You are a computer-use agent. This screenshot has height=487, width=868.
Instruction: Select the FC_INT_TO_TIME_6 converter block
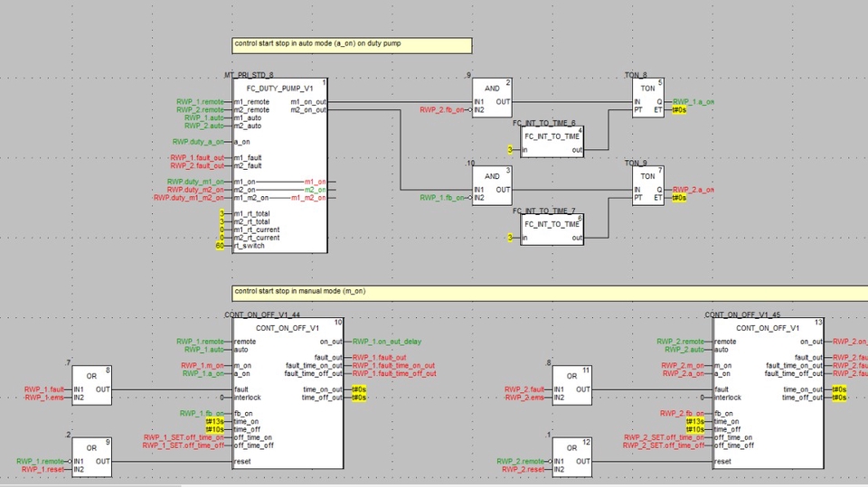pos(552,143)
